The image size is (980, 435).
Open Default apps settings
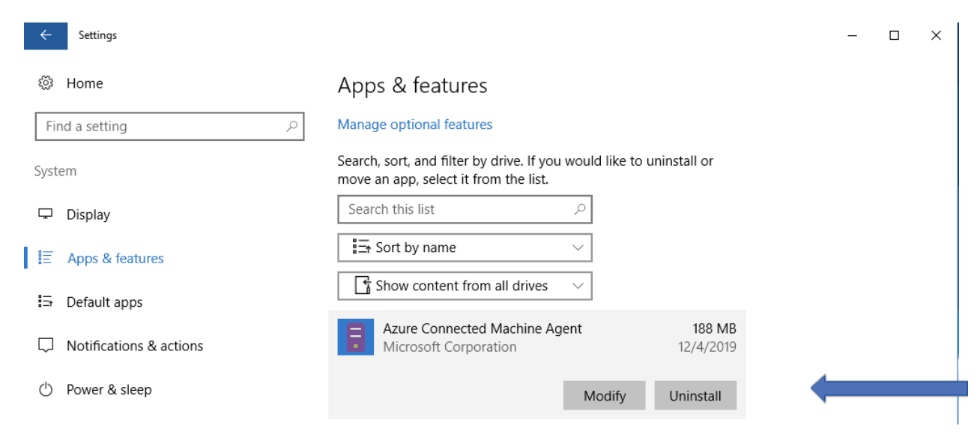104,302
